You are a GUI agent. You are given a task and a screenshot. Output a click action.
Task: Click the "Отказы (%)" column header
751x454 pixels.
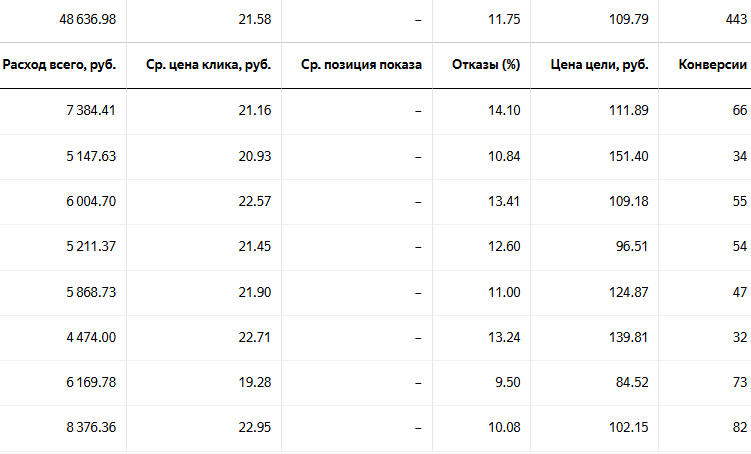point(486,65)
